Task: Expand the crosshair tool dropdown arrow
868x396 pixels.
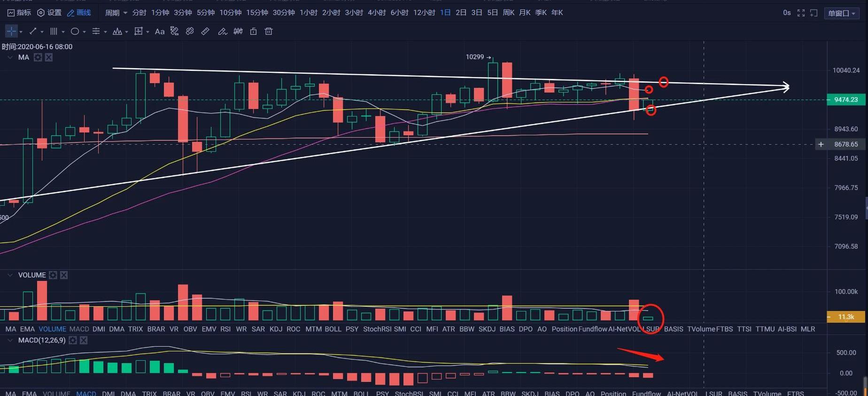Action: click(21, 32)
